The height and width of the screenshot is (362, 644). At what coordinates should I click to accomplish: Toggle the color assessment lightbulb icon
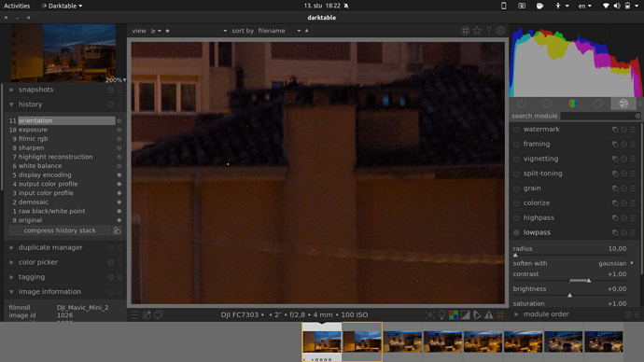441,314
